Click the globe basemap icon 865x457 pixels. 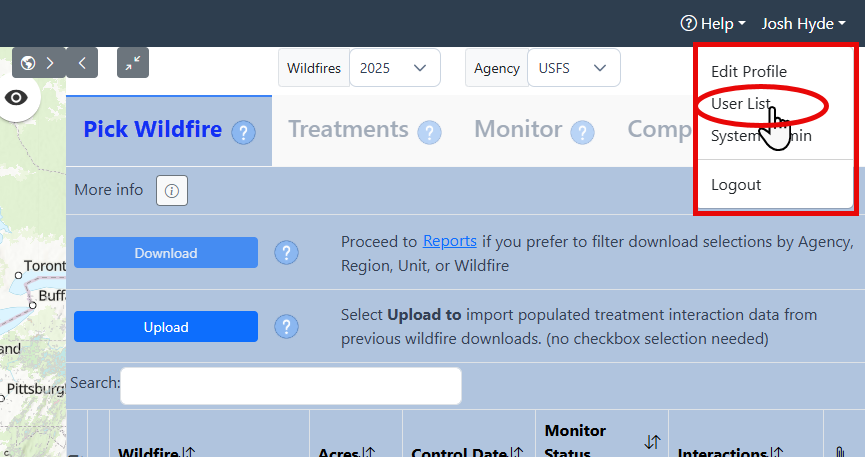pos(28,63)
